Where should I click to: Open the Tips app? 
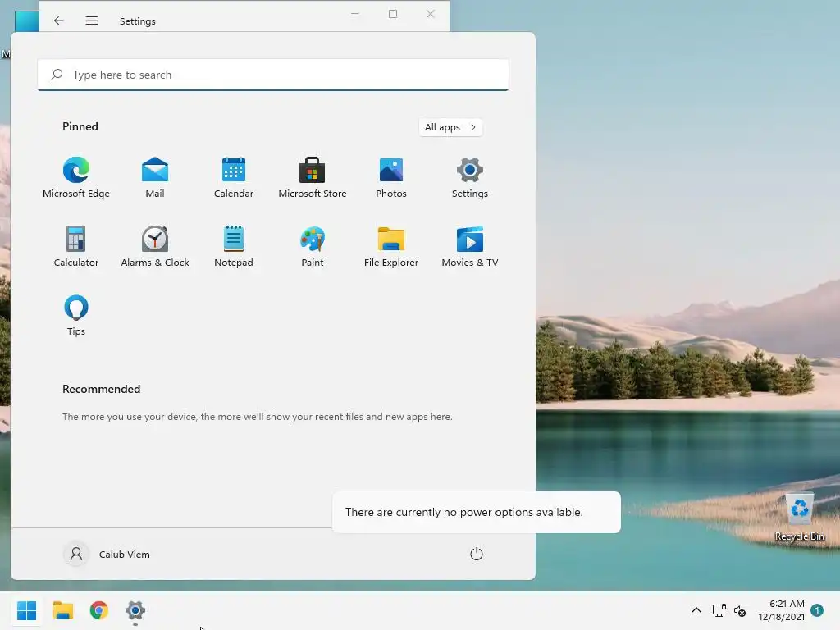[x=76, y=316]
